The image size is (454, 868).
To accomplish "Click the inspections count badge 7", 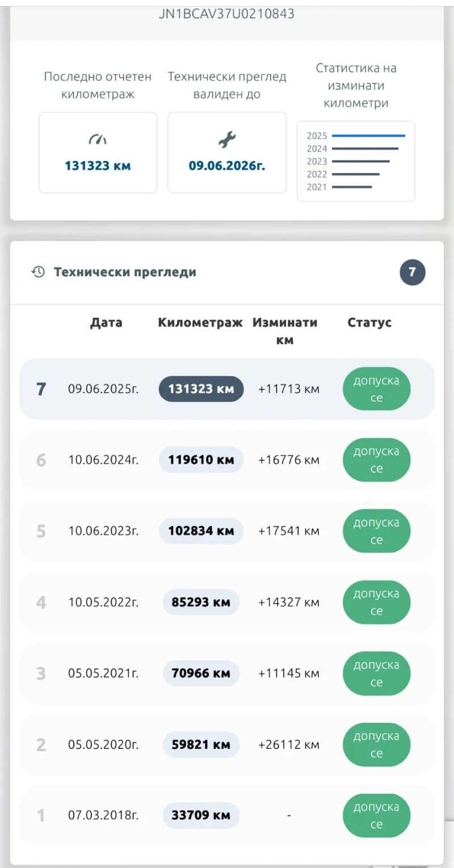I will (413, 272).
